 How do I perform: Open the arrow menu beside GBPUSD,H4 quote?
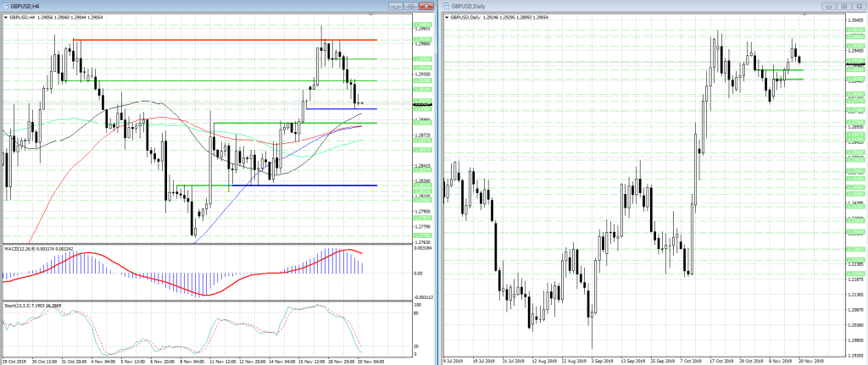click(x=6, y=18)
